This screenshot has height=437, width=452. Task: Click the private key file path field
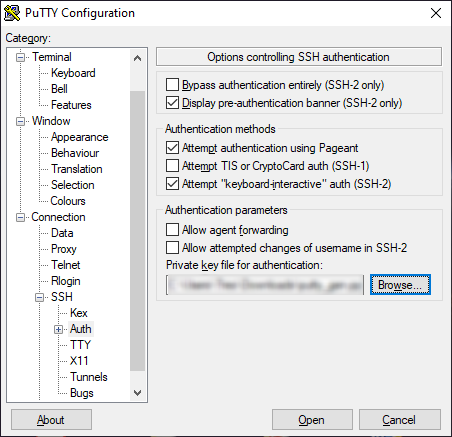click(x=265, y=285)
